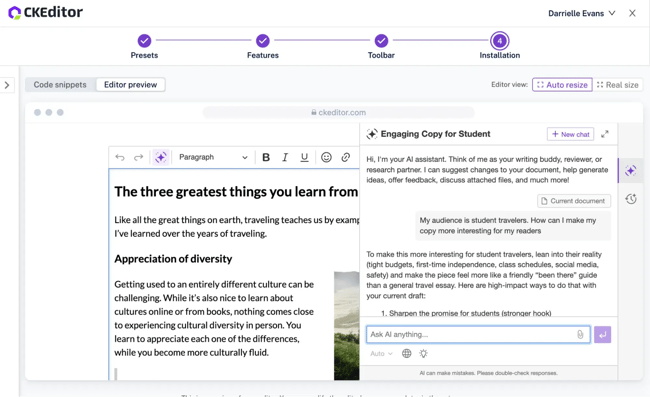Viewport: 650px width, 397px height.
Task: Expand the left sidebar chevron
Action: click(7, 85)
